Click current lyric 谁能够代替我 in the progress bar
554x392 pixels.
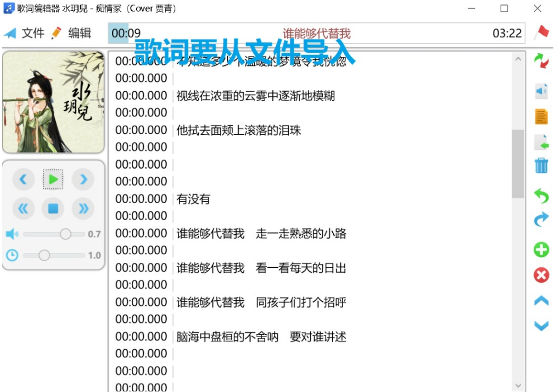(x=316, y=33)
